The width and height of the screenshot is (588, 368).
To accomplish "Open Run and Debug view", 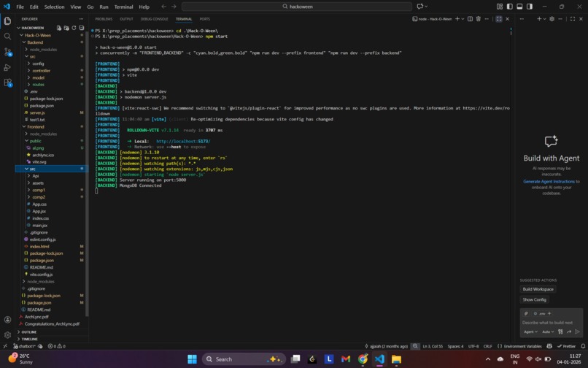I will tap(7, 67).
